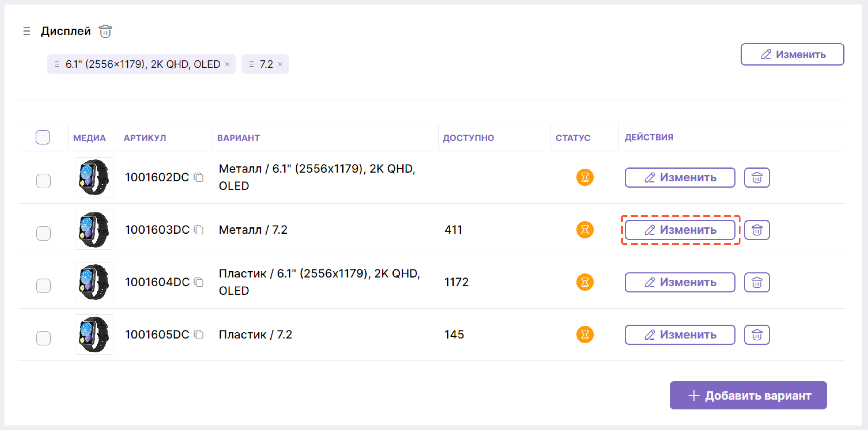Click the edit icon for артикул 1001602DC
Screen dimensions: 868x430
(680, 178)
